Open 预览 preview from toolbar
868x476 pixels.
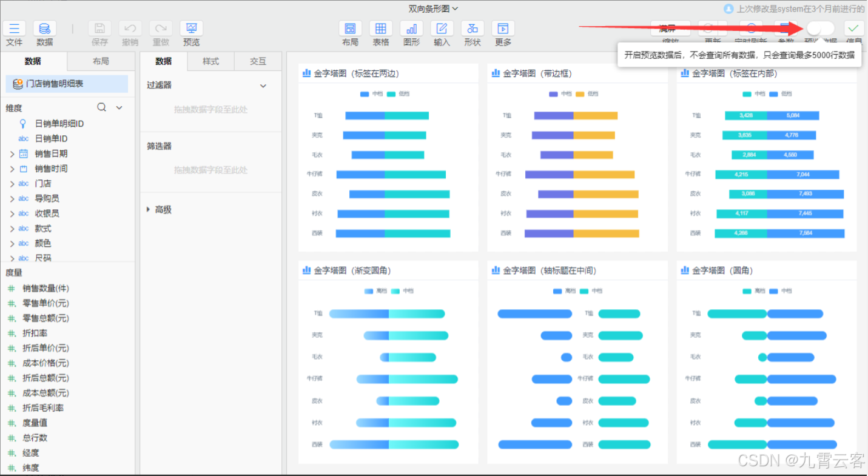point(192,28)
